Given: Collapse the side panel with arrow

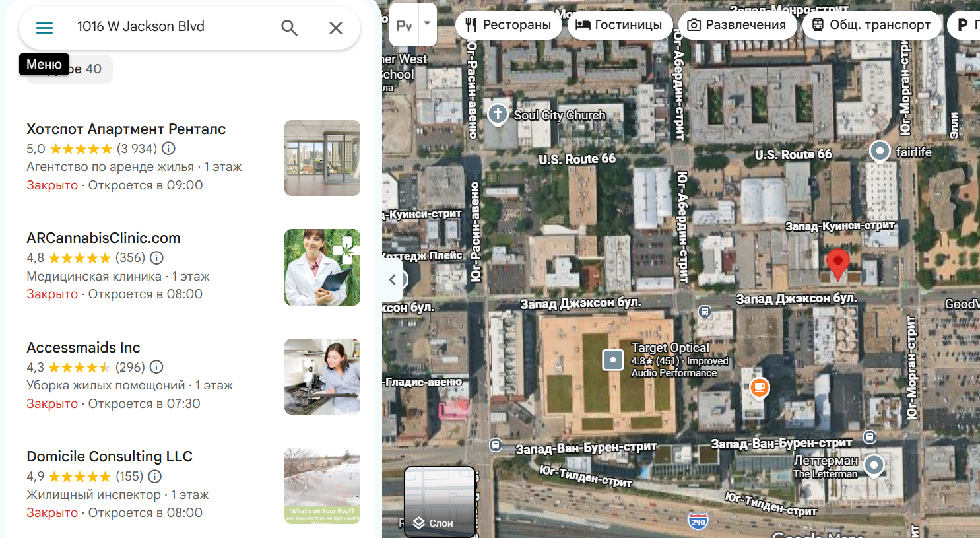Looking at the screenshot, I should pyautogui.click(x=393, y=279).
